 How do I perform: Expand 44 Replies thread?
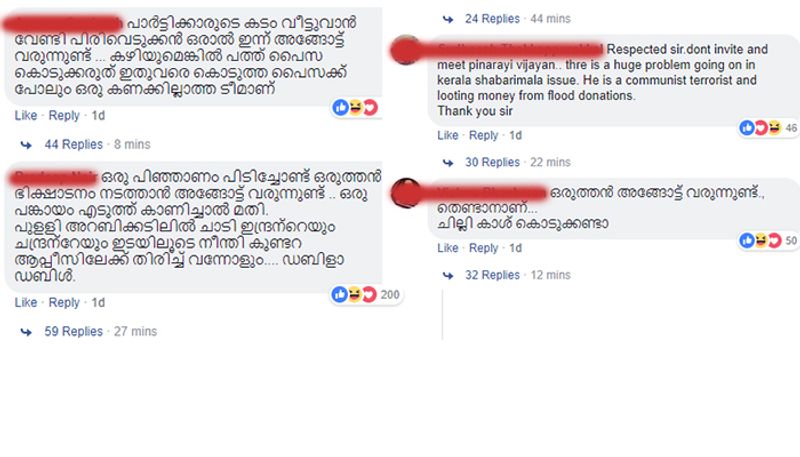(x=73, y=144)
